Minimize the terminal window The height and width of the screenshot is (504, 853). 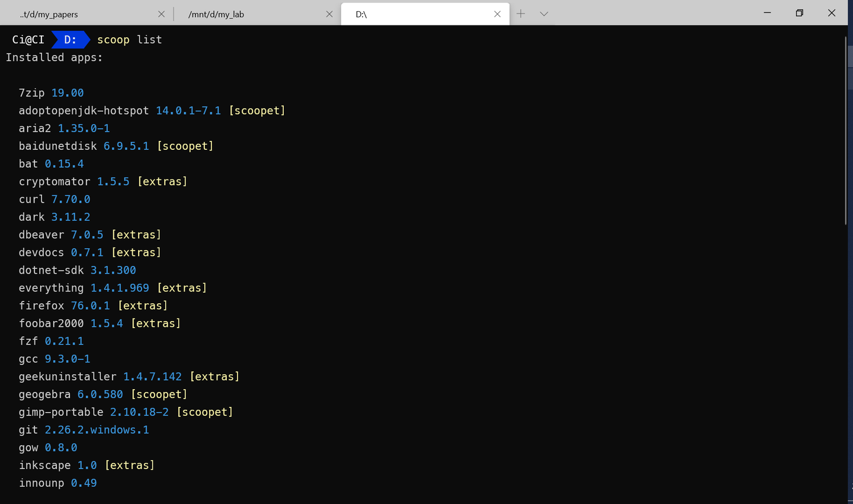coord(767,13)
